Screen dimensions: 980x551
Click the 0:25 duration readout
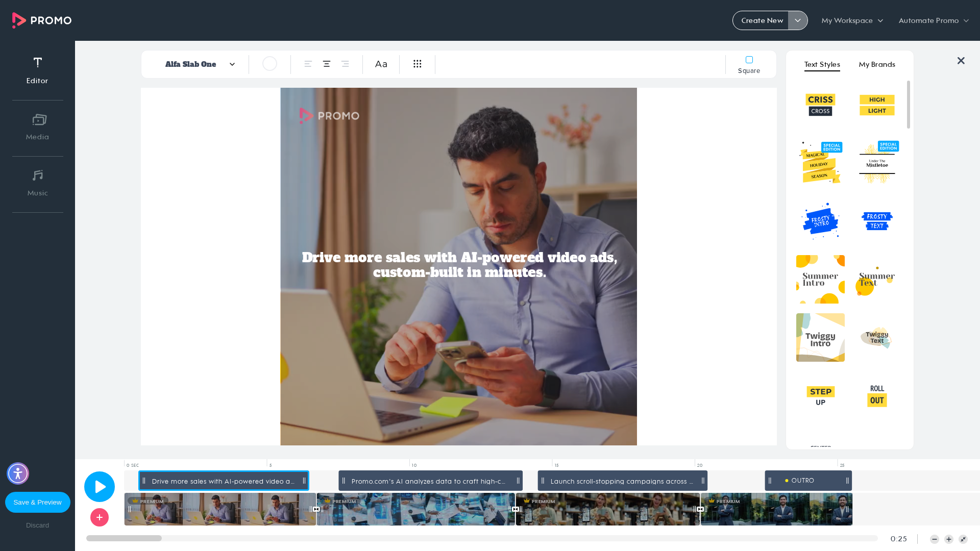point(899,539)
